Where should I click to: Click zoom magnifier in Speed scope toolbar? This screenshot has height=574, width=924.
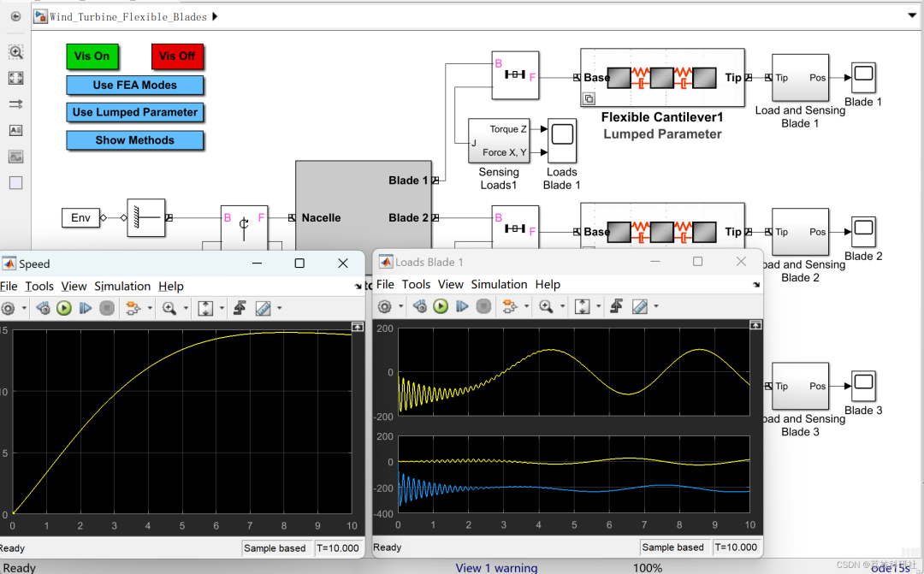[x=169, y=308]
